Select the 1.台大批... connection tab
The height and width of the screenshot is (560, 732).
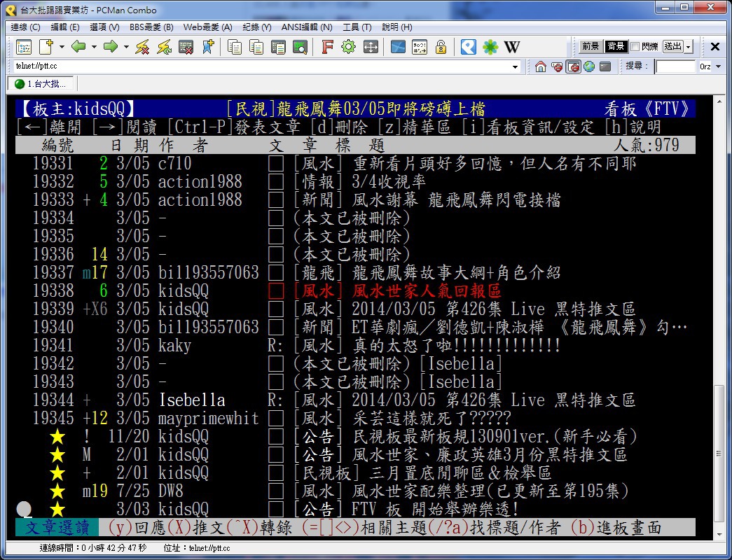[x=41, y=84]
